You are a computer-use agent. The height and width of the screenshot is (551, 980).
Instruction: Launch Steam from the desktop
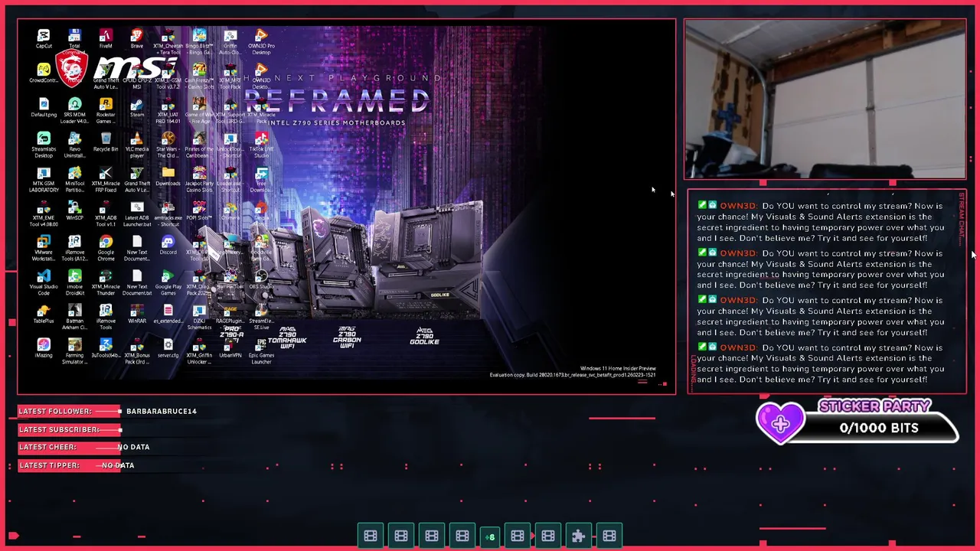[x=136, y=108]
